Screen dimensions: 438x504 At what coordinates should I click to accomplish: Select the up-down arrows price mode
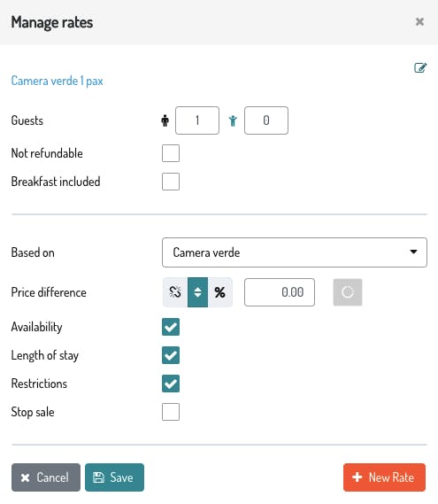click(198, 292)
